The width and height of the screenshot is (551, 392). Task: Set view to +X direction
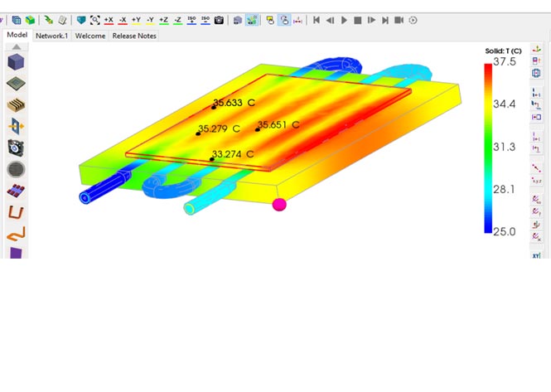point(109,20)
